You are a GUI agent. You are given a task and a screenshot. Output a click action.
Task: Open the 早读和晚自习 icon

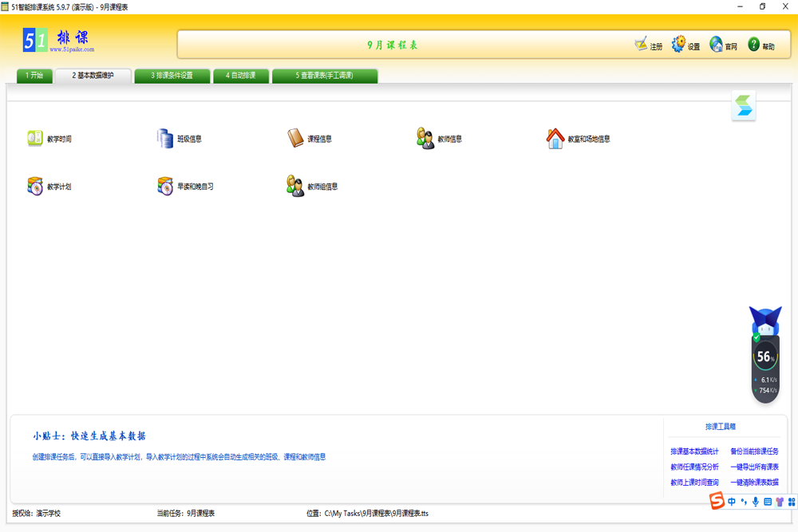pyautogui.click(x=165, y=187)
